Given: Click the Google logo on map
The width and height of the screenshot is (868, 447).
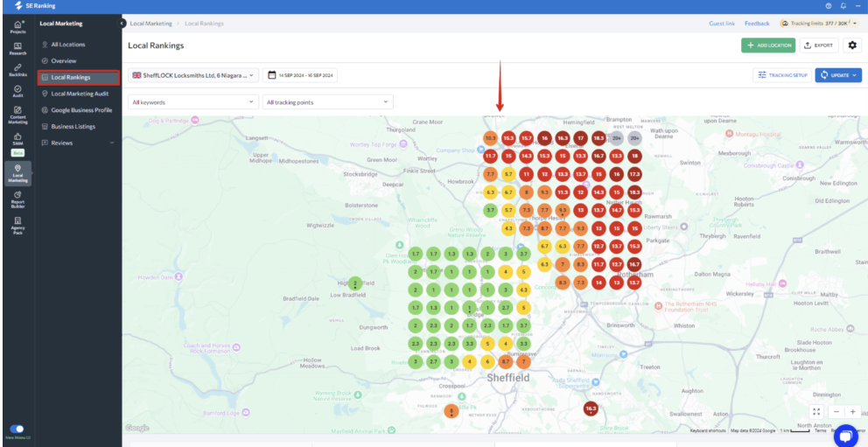Looking at the screenshot, I should (x=136, y=428).
